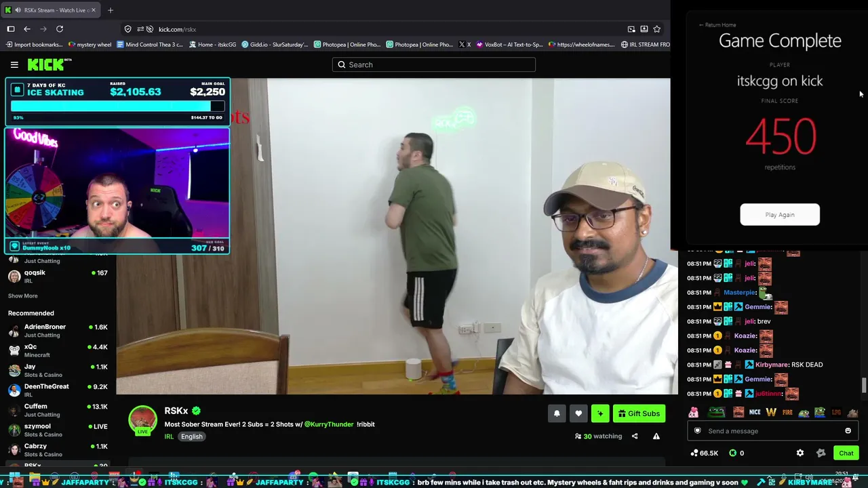Select the W emote in quick emotes
The image size is (868, 488).
pyautogui.click(x=771, y=412)
